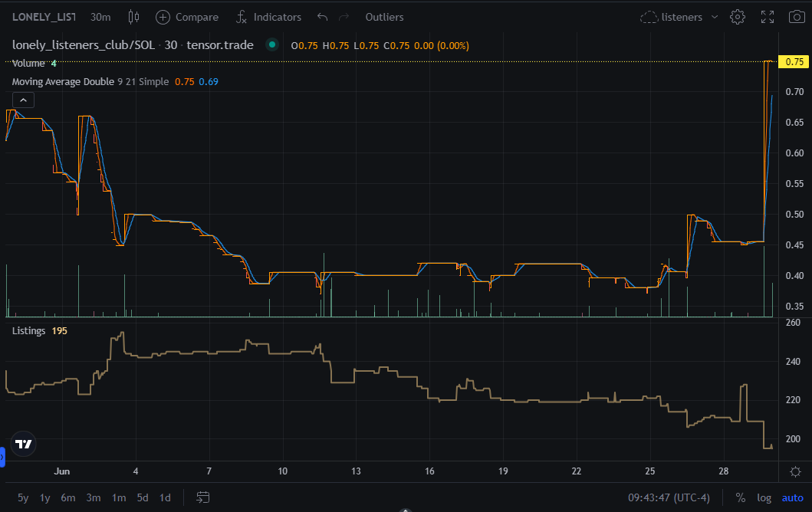The image size is (812, 512).
Task: Set range to 1m
Action: point(119,497)
